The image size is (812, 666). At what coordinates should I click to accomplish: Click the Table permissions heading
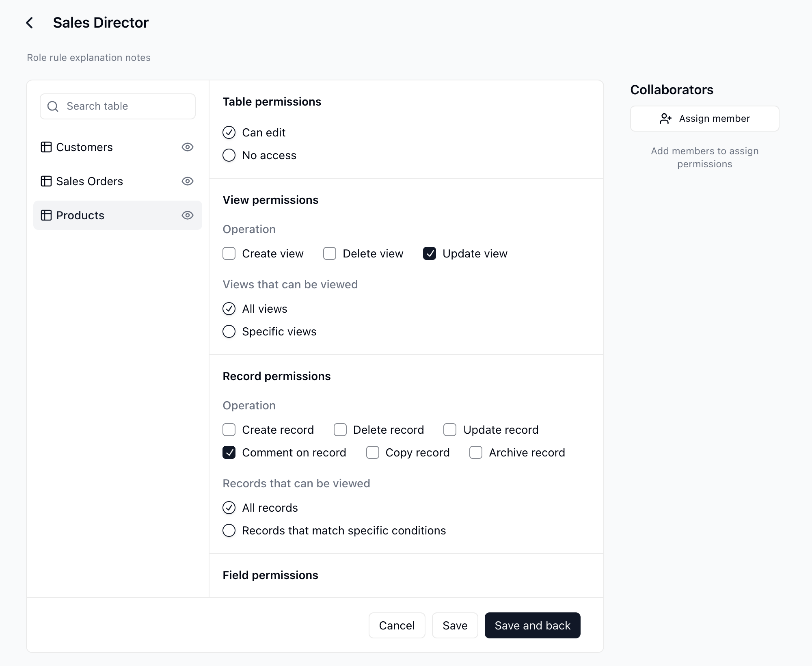[x=272, y=102]
